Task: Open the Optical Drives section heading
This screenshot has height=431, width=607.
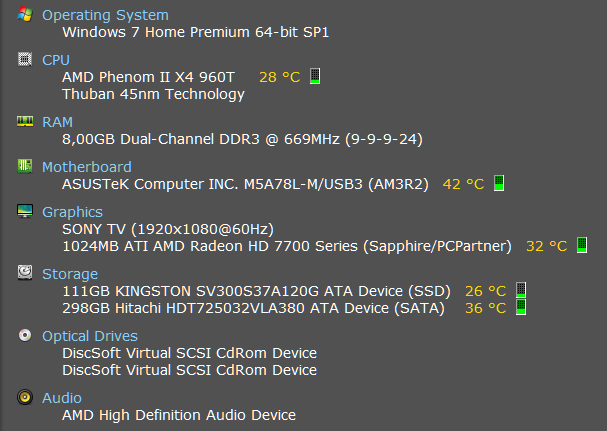Action: [90, 336]
